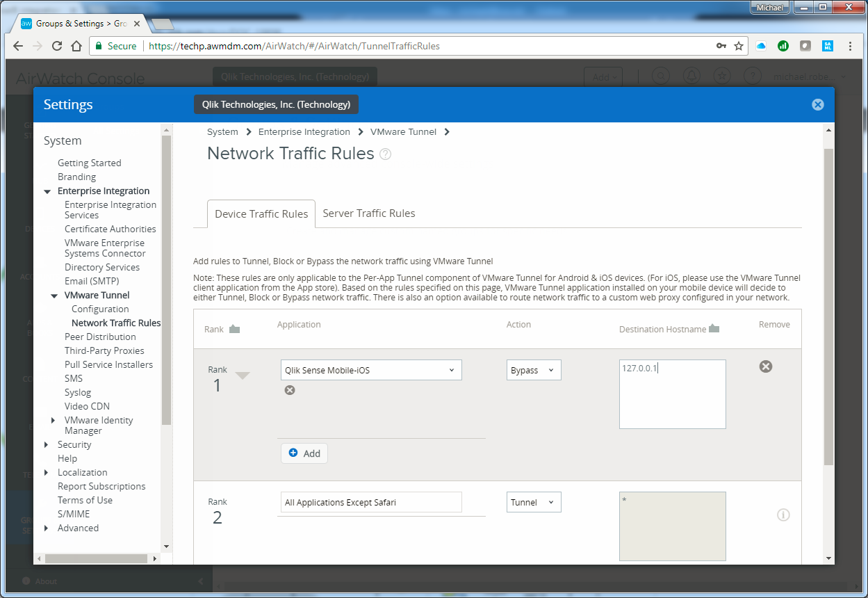The image size is (868, 598).
Task: Open Third-Party Proxies in the sidebar
Action: (x=104, y=350)
